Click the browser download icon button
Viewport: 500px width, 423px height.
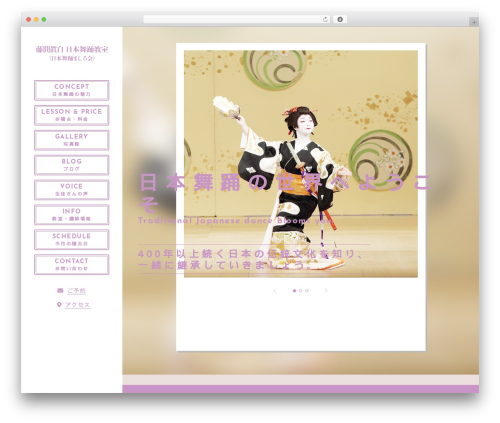coord(340,20)
